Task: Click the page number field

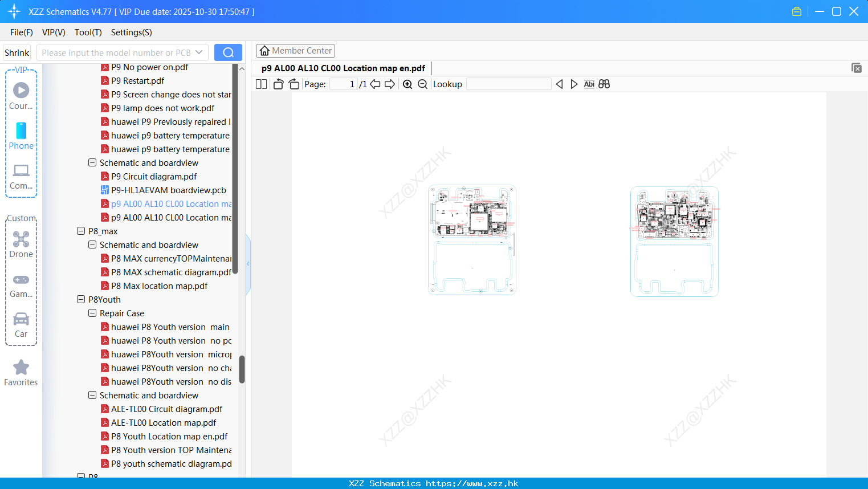Action: [x=343, y=84]
